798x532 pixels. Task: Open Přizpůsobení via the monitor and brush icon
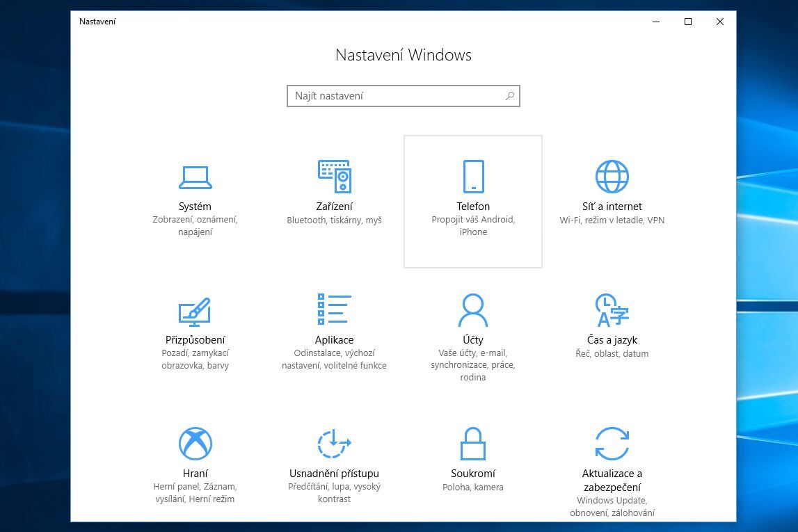(195, 311)
